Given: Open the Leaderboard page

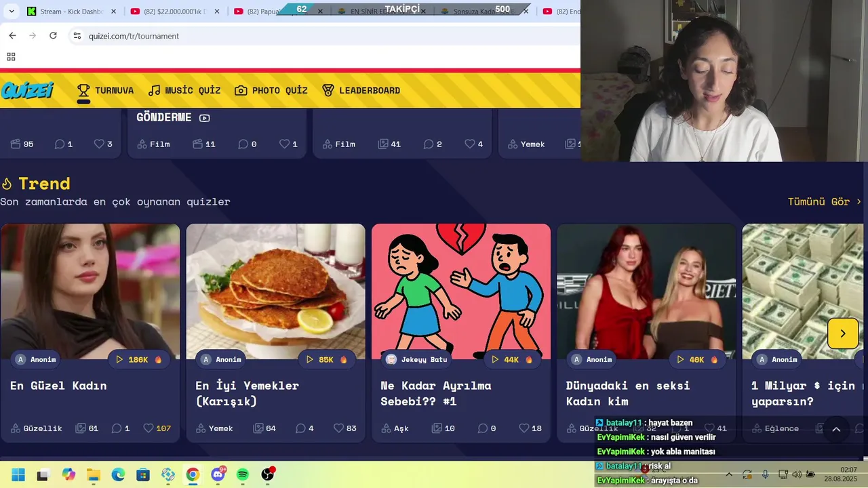Looking at the screenshot, I should (361, 90).
